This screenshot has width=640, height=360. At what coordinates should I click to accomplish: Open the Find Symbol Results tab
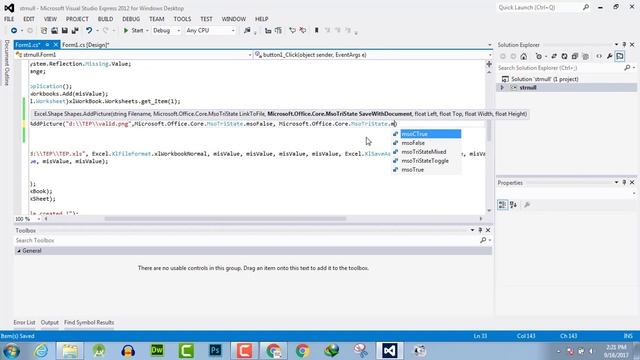pyautogui.click(x=89, y=322)
